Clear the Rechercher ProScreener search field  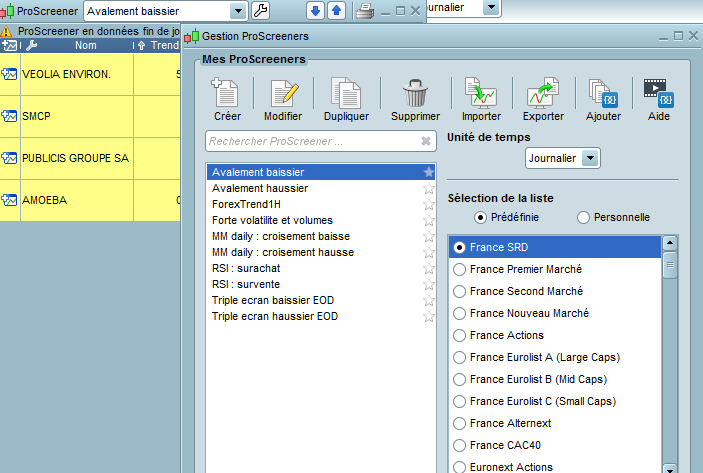[x=426, y=141]
